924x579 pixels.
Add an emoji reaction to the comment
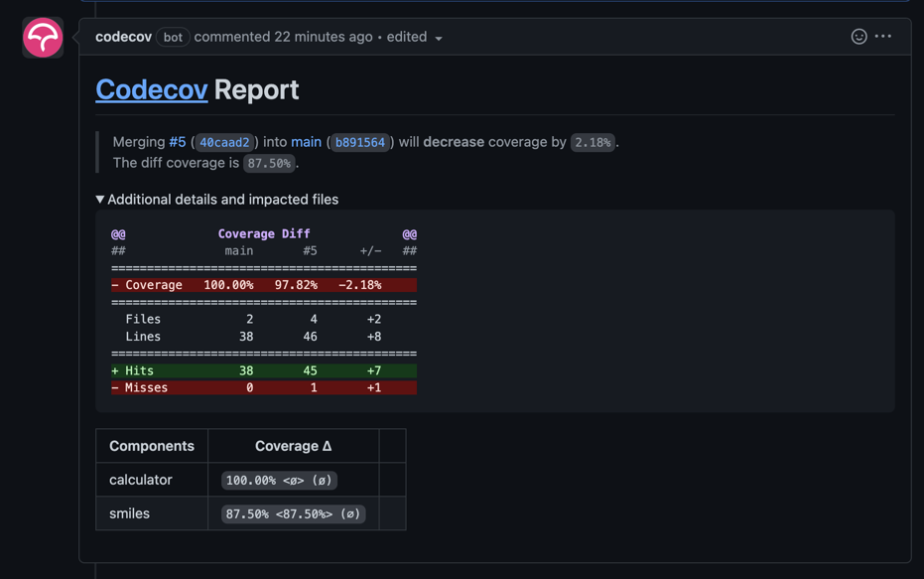click(858, 37)
